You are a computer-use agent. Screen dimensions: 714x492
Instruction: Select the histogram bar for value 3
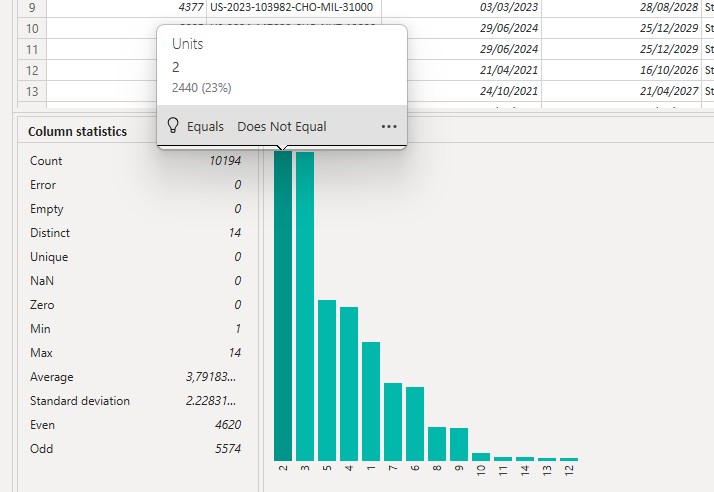click(305, 307)
